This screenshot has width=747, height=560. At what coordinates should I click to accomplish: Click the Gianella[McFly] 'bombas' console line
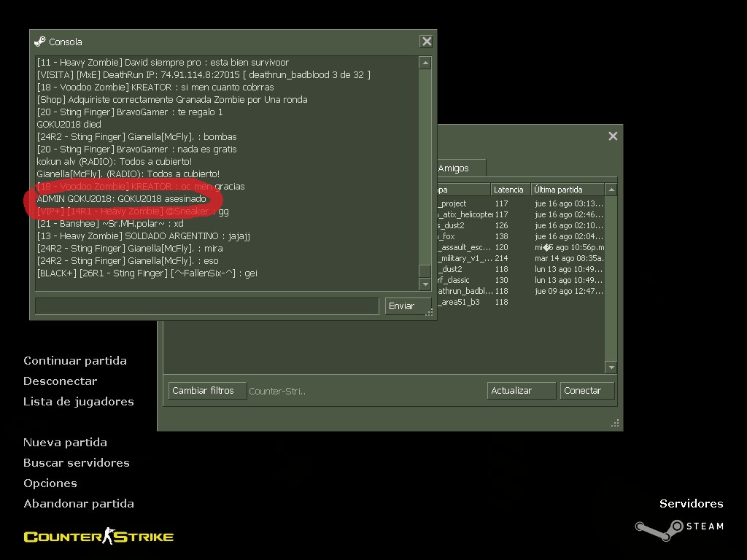136,136
